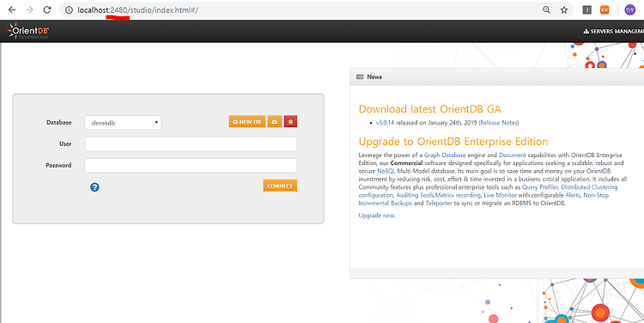Screen dimensions: 644x323
Task: Click the Upgrade now link
Action: point(377,216)
